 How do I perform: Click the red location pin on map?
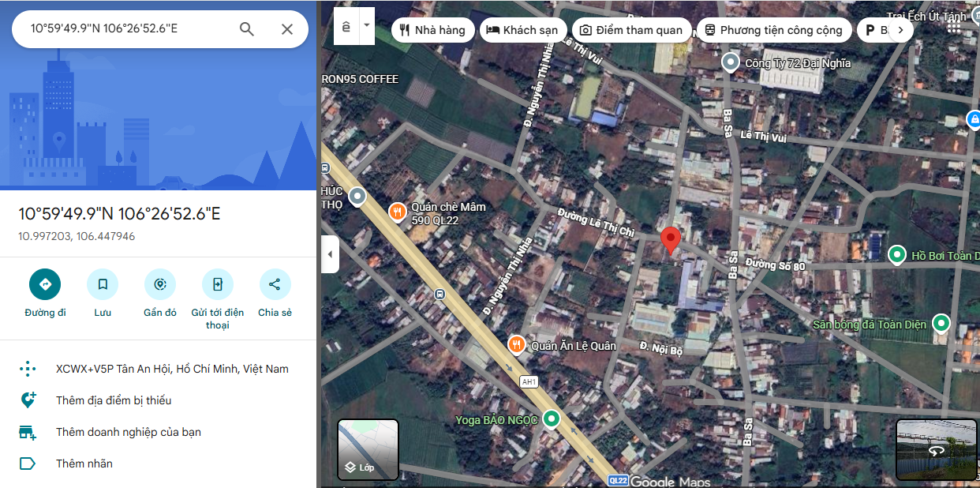coord(670,240)
